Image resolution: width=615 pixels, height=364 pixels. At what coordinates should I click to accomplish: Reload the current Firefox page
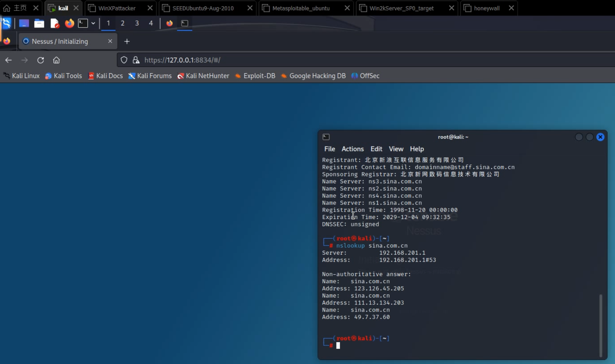point(41,60)
